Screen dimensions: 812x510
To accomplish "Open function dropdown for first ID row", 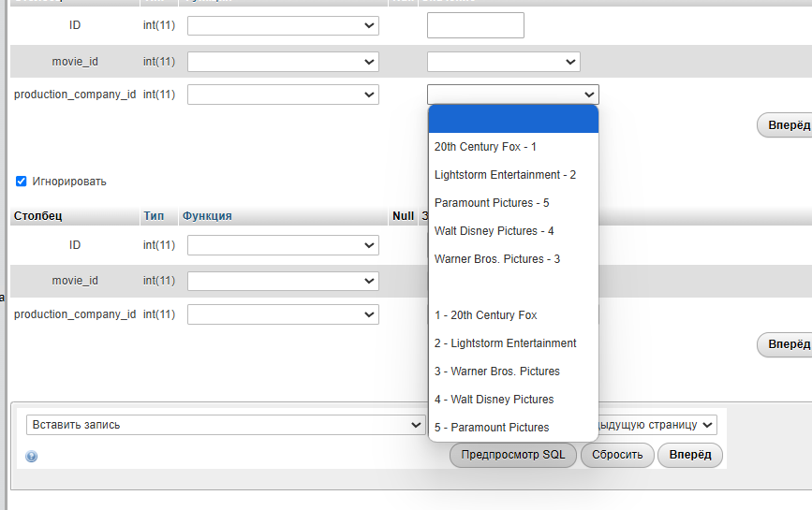I will [x=283, y=25].
